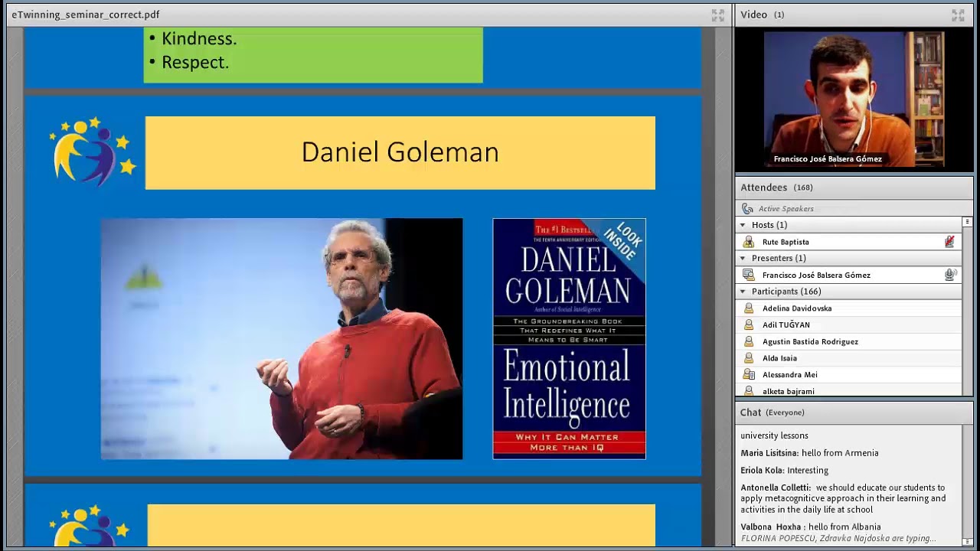980x551 pixels.
Task: Click the eTwinning_seminar_correct.pdf title
Action: pos(86,15)
